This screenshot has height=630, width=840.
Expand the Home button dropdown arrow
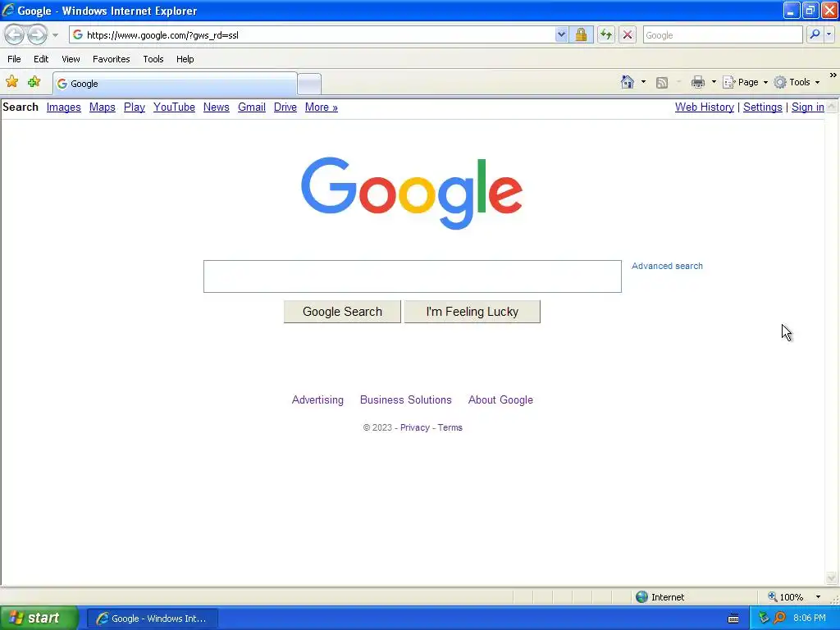[x=643, y=82]
